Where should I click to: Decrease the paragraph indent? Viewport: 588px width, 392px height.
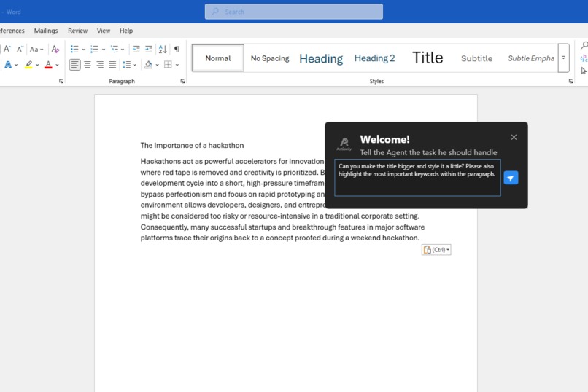(x=136, y=49)
